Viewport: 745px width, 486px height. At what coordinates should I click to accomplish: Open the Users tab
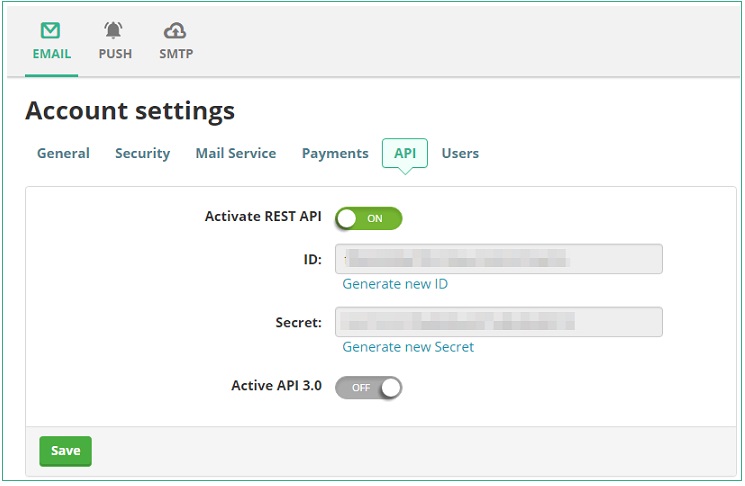tap(460, 153)
